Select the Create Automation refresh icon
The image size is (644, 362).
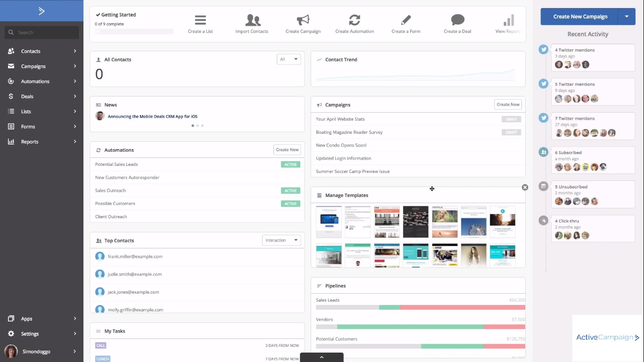(355, 20)
